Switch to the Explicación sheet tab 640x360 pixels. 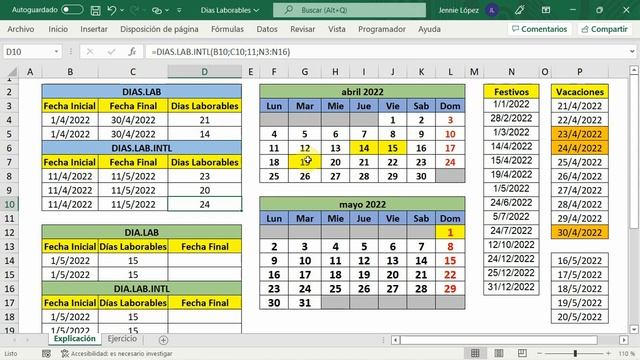click(x=75, y=339)
